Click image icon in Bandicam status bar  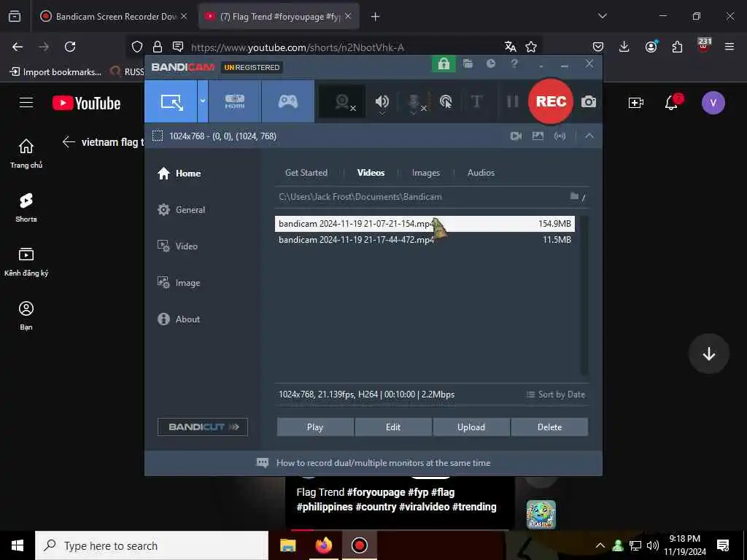click(x=538, y=136)
